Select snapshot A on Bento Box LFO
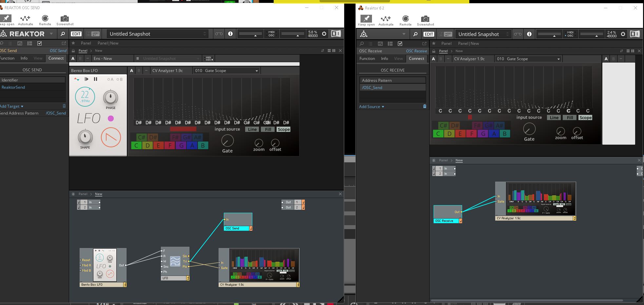Image resolution: width=644 pixels, height=305 pixels. 110,79
